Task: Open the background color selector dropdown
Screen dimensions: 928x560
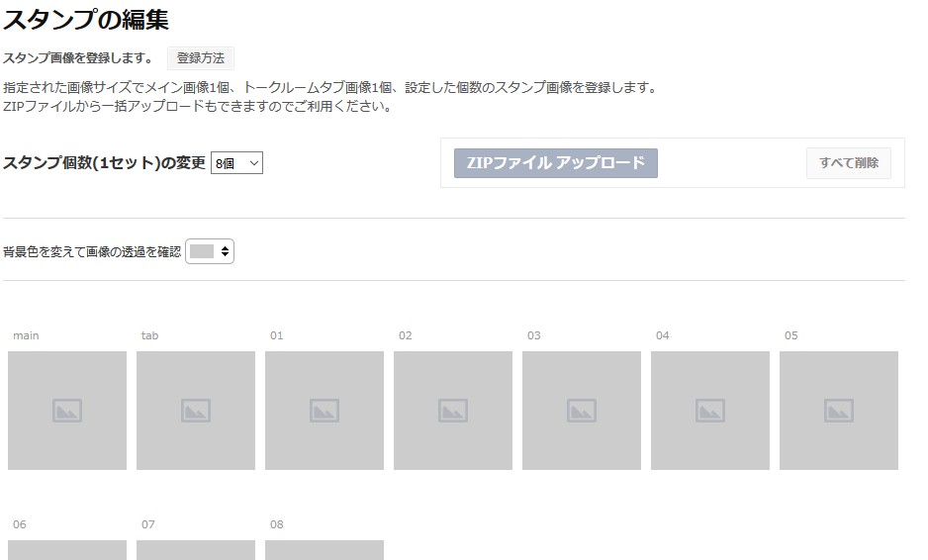Action: coord(210,251)
